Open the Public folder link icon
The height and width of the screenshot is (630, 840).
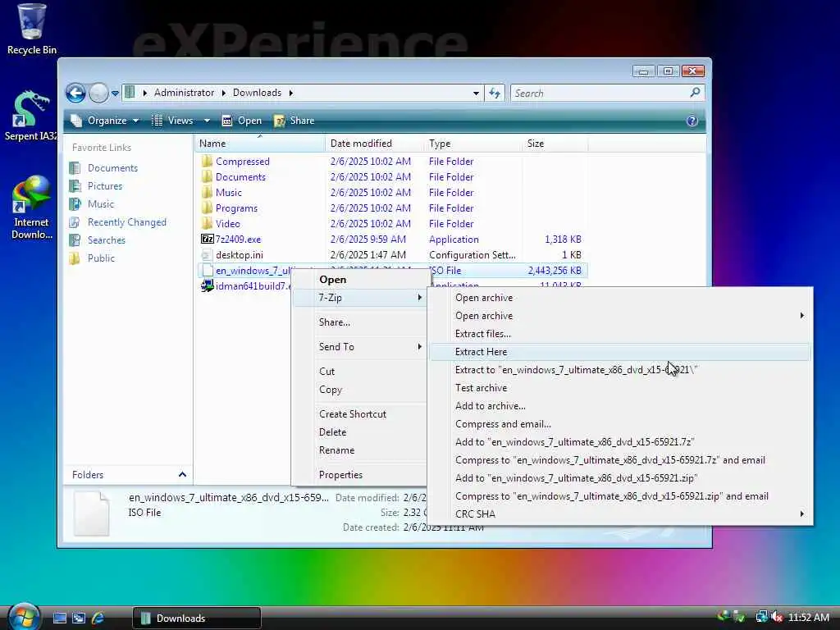75,258
